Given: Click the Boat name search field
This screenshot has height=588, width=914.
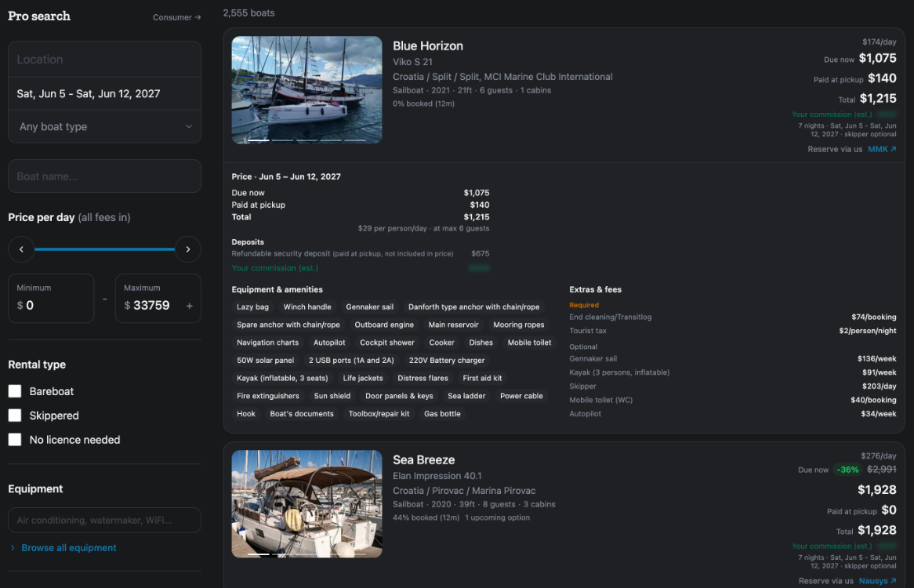Looking at the screenshot, I should [104, 176].
